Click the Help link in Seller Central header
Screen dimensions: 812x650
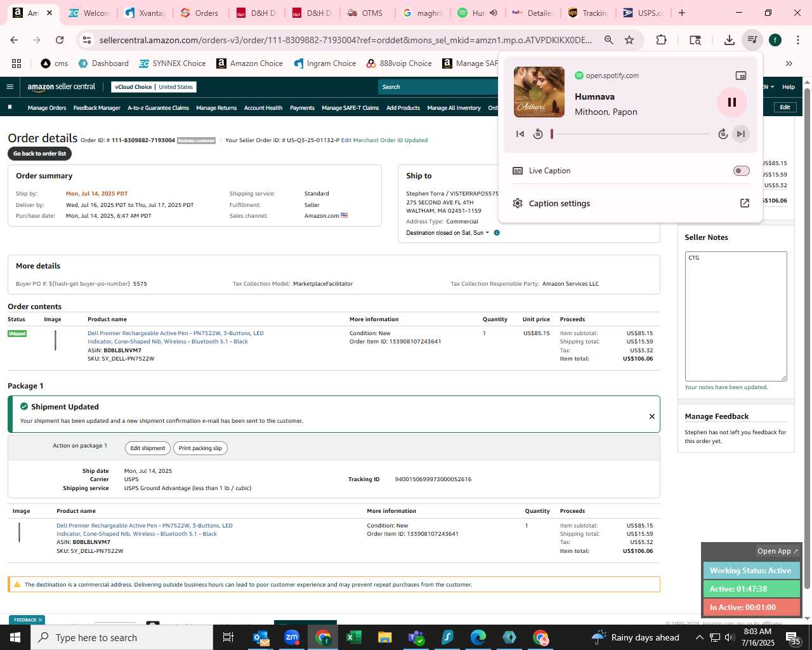point(789,87)
